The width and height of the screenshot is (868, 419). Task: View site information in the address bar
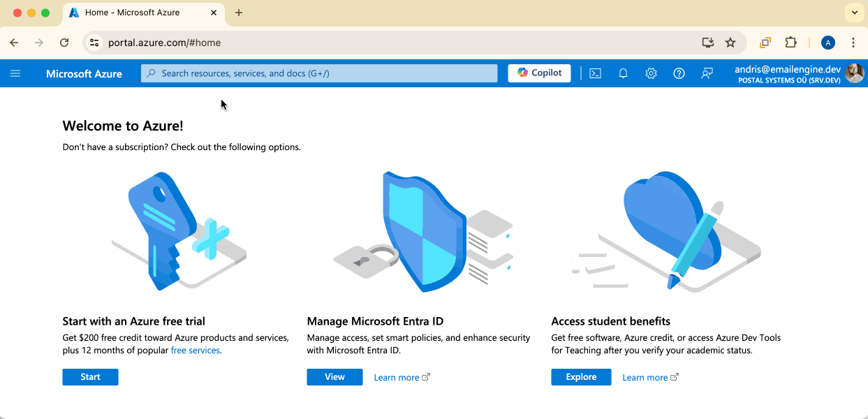[94, 43]
